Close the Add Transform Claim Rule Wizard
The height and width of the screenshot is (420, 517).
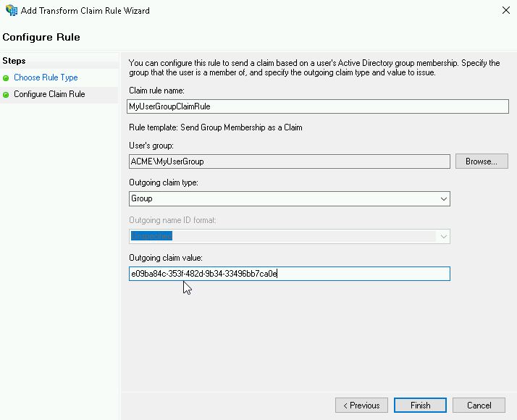pyautogui.click(x=506, y=10)
